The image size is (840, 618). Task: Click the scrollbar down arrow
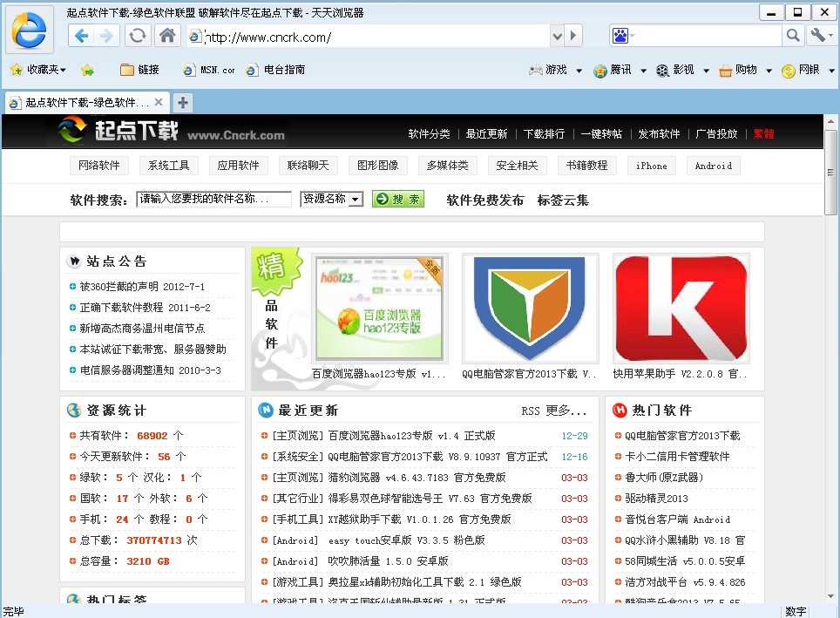[x=831, y=596]
